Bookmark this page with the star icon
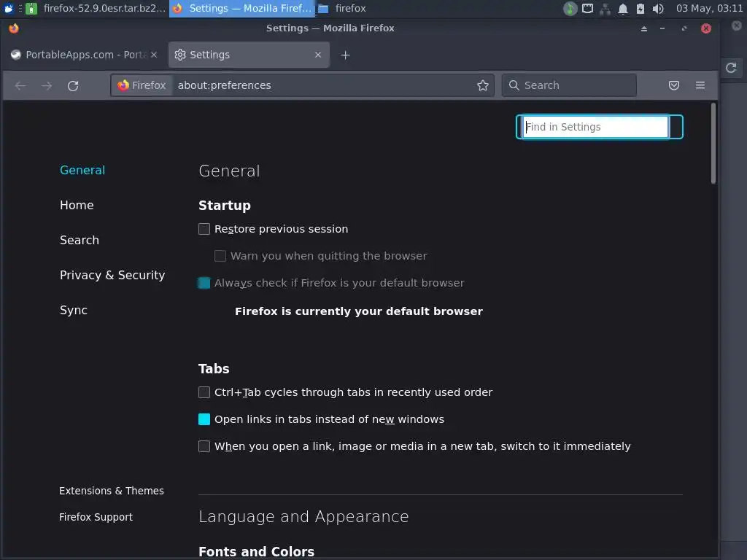 pos(483,85)
